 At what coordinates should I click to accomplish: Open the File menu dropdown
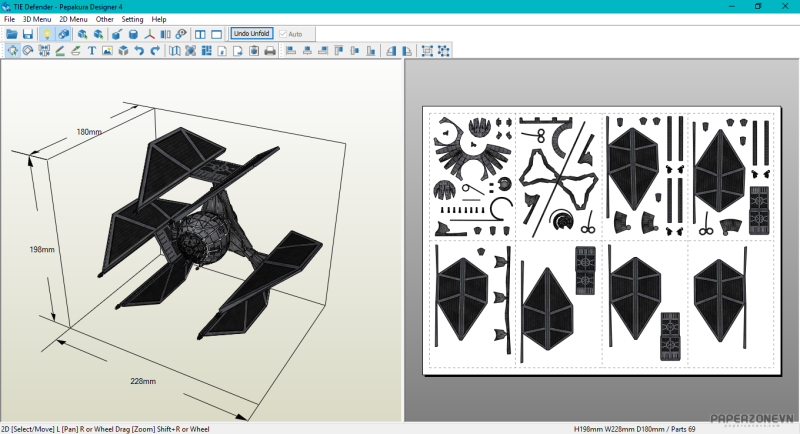coord(9,19)
